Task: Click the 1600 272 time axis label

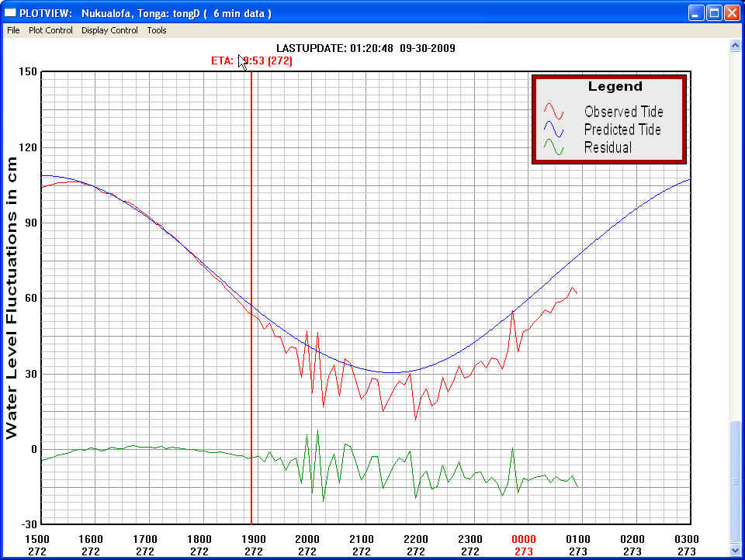Action: [91, 545]
